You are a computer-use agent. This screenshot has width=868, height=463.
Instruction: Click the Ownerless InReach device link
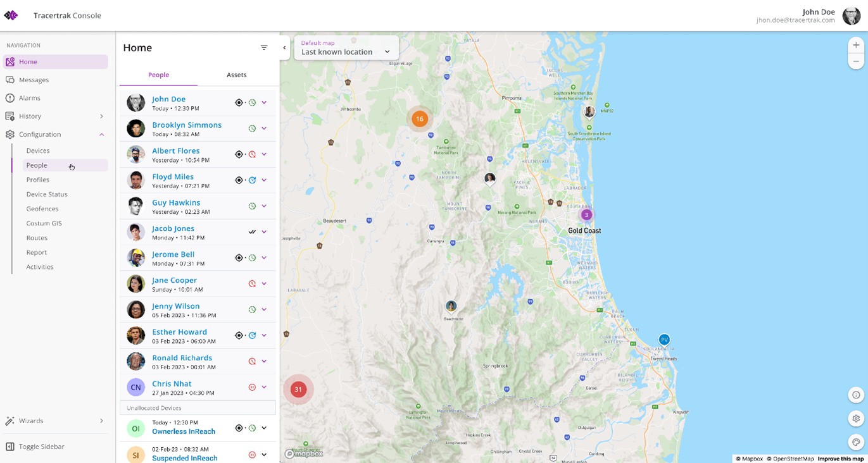(184, 431)
